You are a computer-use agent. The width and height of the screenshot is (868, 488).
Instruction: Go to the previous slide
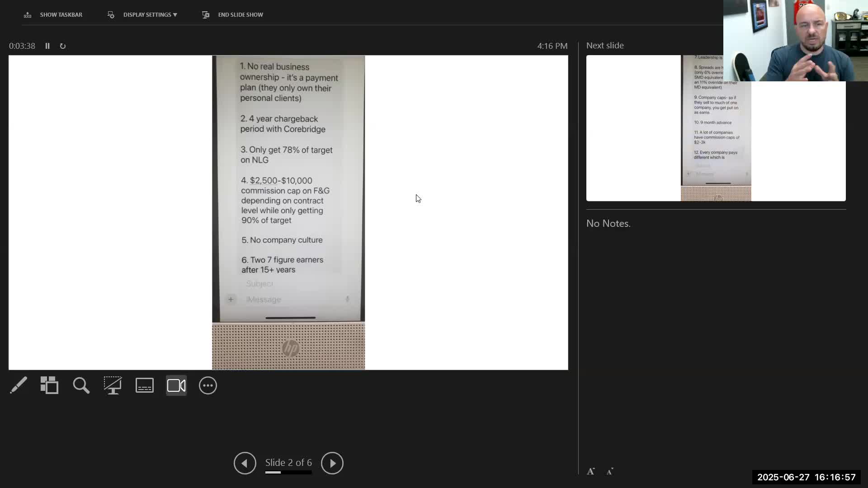tap(245, 463)
